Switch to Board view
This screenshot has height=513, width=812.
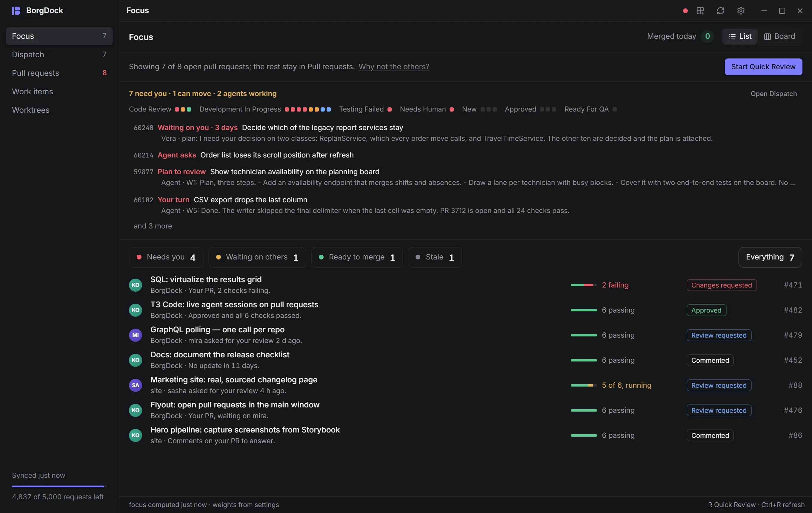click(x=779, y=36)
